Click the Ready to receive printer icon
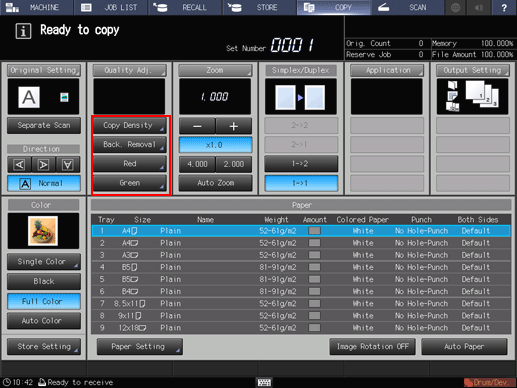This screenshot has width=517, height=388. coord(42,382)
